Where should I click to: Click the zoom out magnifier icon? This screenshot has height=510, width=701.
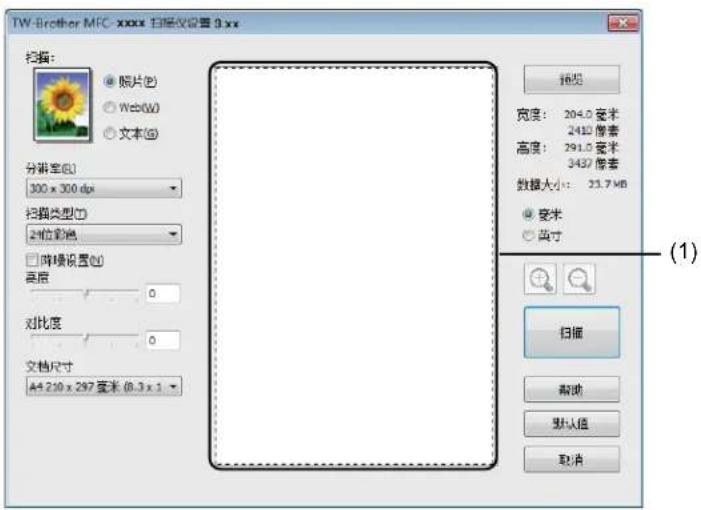[x=579, y=279]
